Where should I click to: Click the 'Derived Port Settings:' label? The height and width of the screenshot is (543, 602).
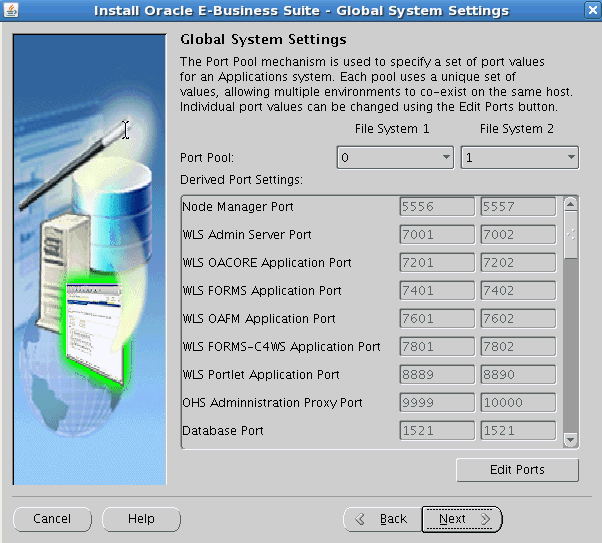pyautogui.click(x=241, y=180)
